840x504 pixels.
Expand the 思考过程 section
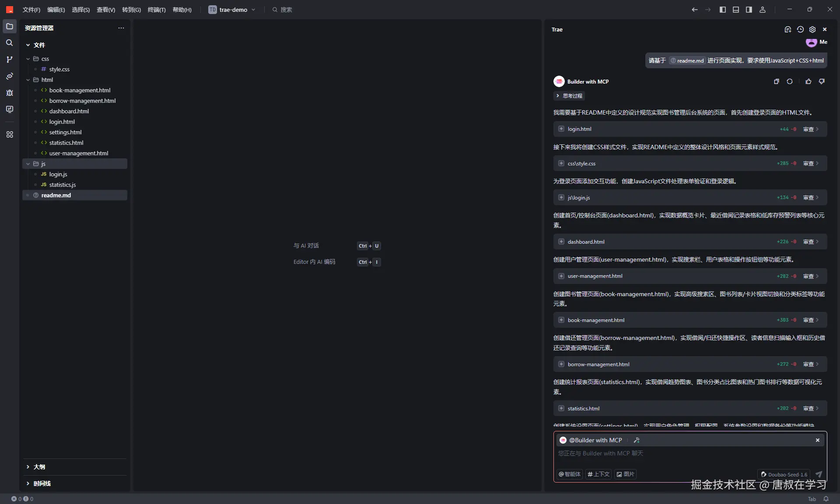pyautogui.click(x=569, y=95)
